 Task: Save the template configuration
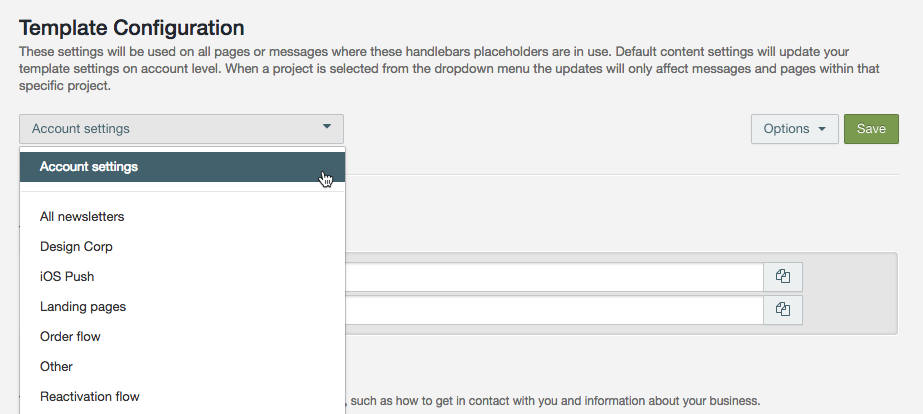871,129
